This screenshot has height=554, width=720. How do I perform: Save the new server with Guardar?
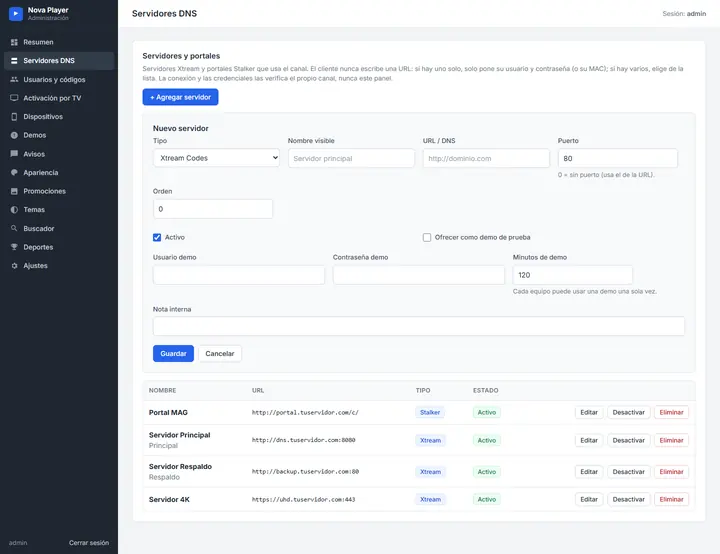173,354
